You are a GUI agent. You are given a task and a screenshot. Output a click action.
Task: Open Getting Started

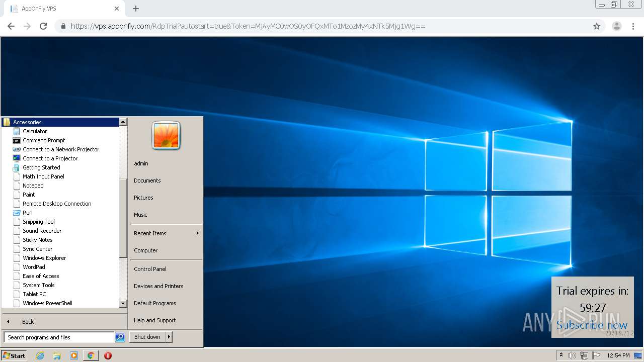click(41, 167)
